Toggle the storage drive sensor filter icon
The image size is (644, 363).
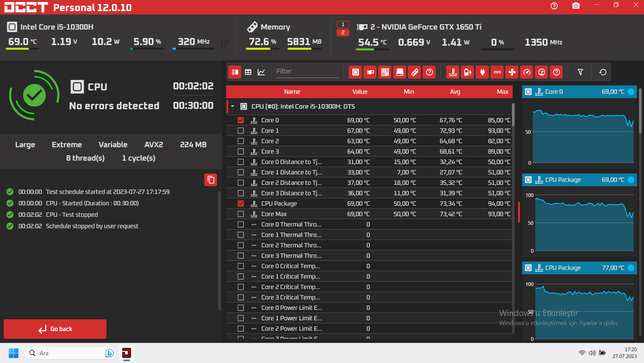[400, 72]
